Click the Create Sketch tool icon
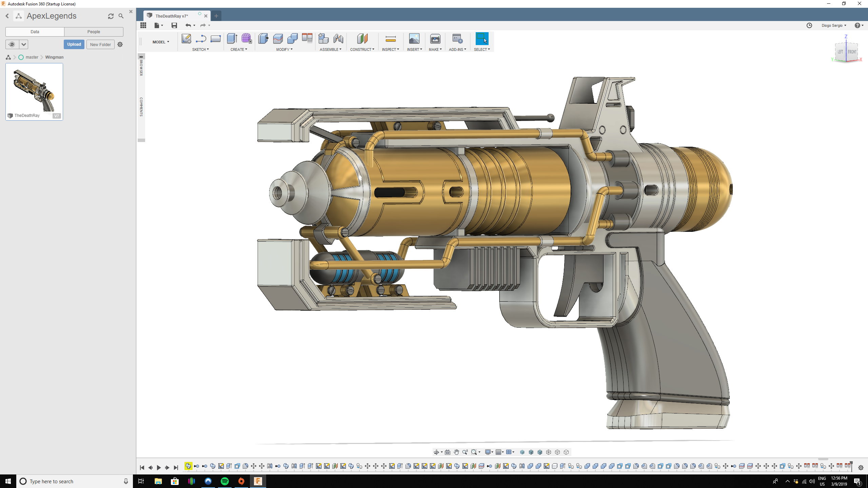 pos(186,39)
